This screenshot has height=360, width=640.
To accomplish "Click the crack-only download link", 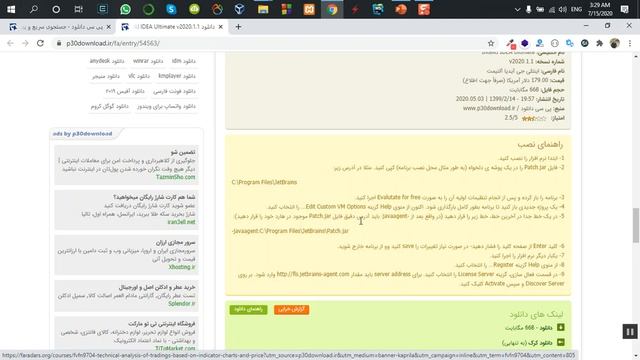I will pyautogui.click(x=527, y=343).
